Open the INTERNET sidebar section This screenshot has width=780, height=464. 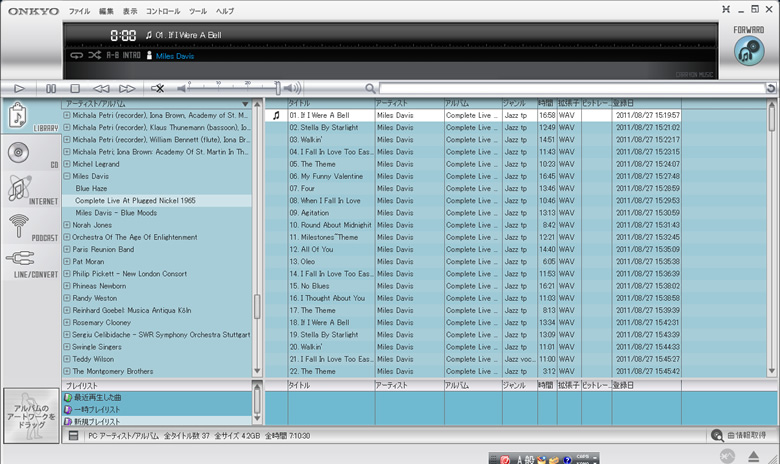tap(31, 190)
